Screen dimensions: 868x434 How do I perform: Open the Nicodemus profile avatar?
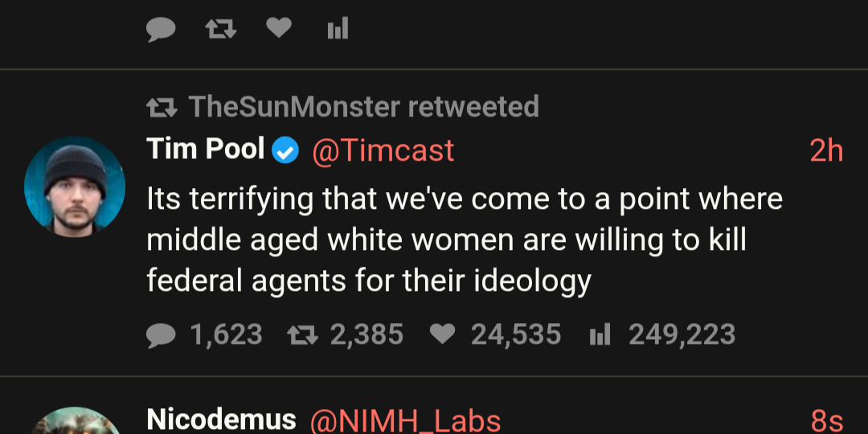pos(75,424)
